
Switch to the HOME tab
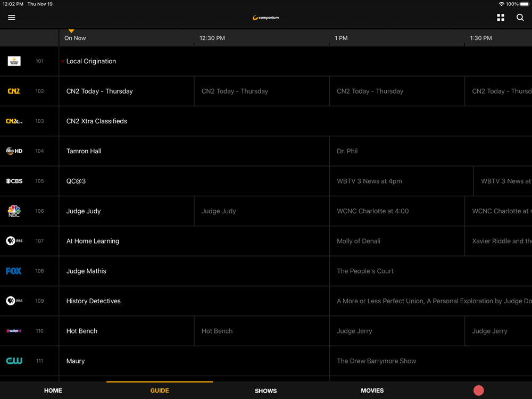click(53, 390)
